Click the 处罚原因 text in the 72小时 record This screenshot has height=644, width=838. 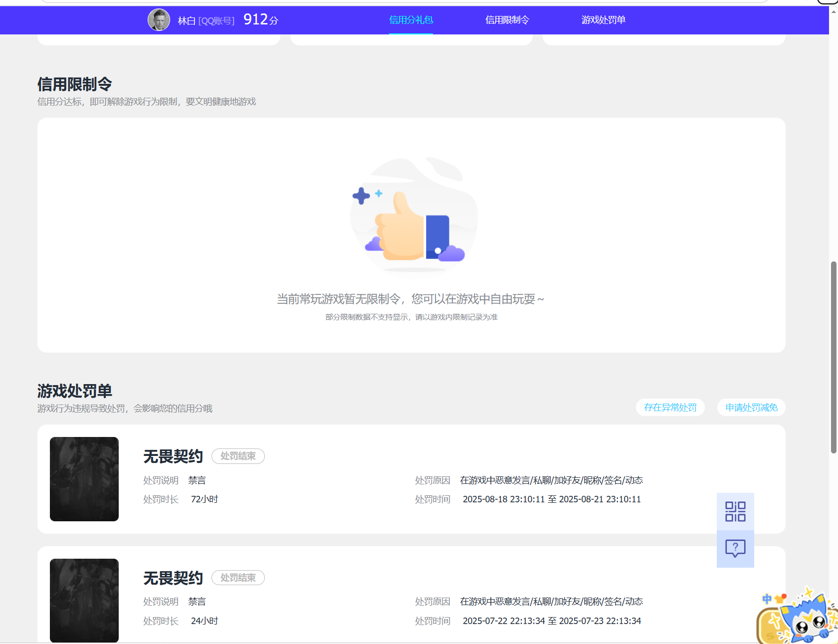click(551, 480)
